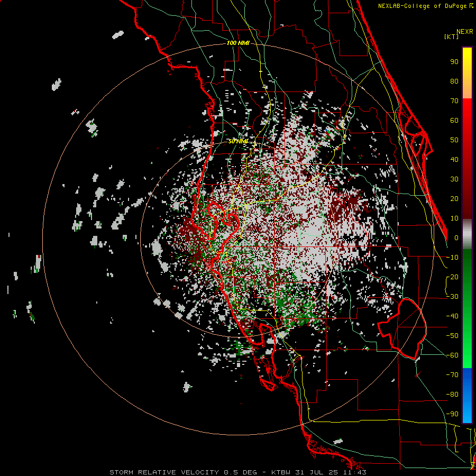Pick the gray zero band of the scale
The width and height of the screenshot is (476, 476).
click(x=467, y=234)
